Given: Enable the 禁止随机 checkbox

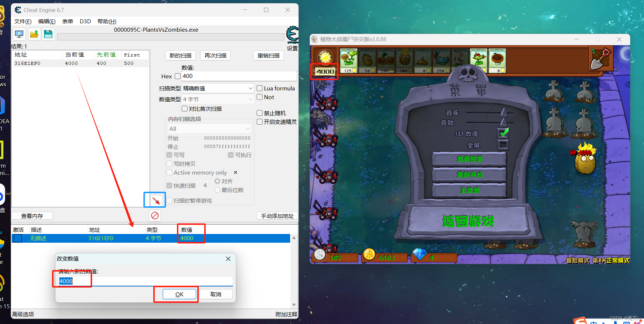Looking at the screenshot, I should tap(260, 113).
